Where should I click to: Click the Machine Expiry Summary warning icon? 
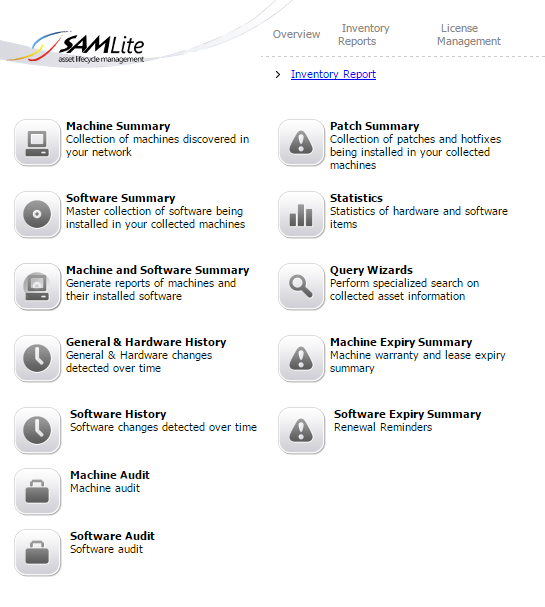pos(302,358)
